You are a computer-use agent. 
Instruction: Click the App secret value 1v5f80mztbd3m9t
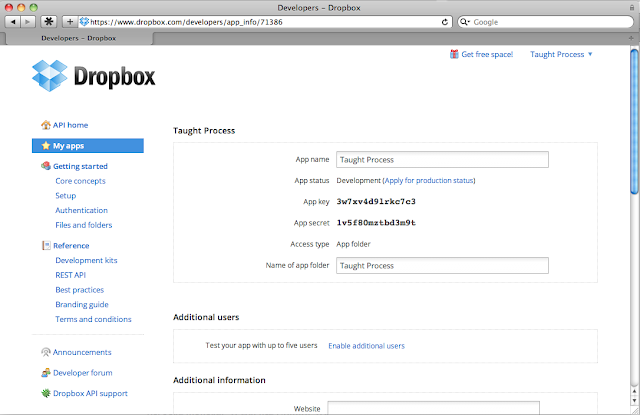tap(376, 222)
